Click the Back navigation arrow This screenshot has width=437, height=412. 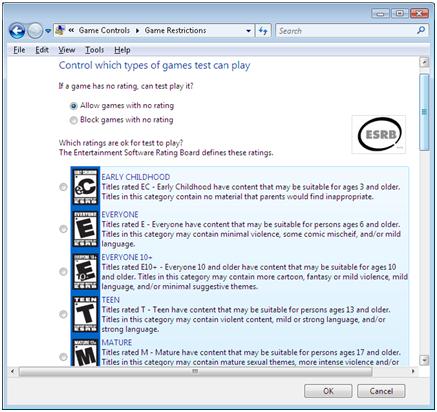17,31
